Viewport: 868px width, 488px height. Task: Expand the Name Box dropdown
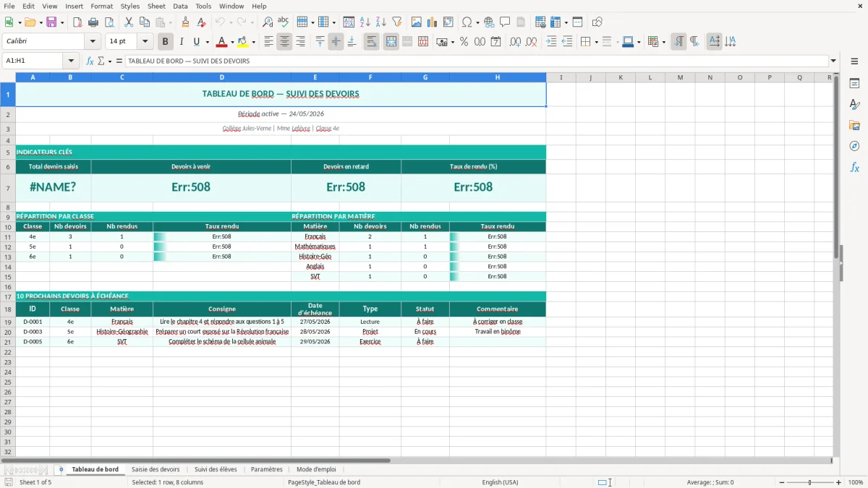71,61
